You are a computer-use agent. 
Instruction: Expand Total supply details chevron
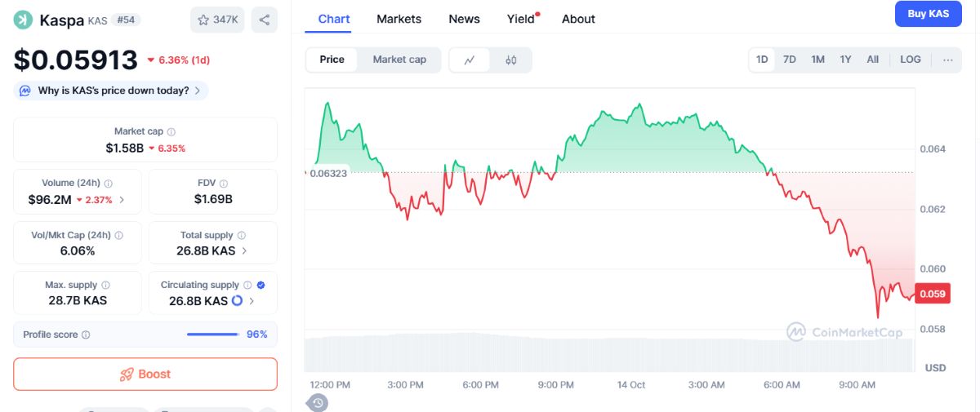(245, 250)
